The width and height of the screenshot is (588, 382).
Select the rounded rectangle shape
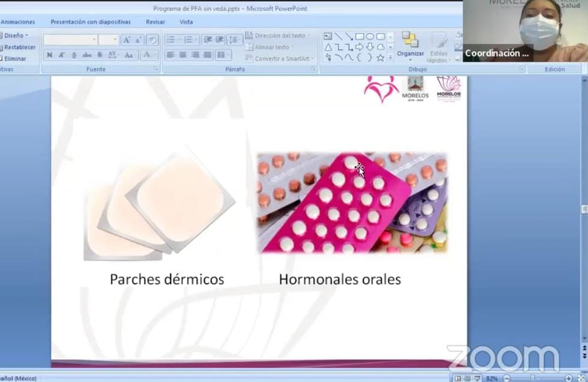point(380,36)
